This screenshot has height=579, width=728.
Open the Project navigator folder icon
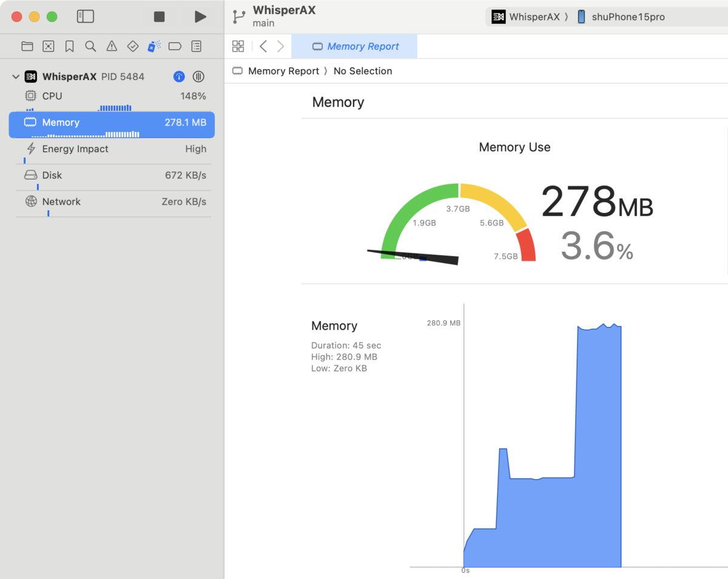(27, 46)
